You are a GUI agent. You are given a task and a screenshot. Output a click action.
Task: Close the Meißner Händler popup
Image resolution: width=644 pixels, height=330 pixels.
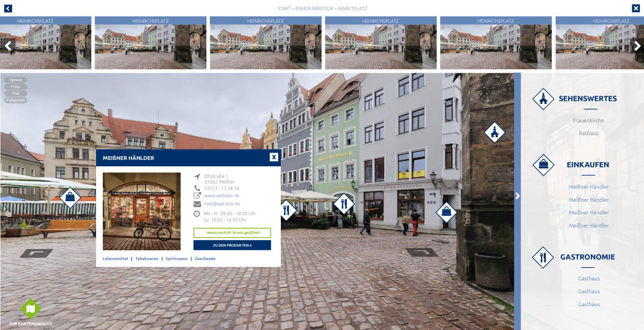coord(273,157)
